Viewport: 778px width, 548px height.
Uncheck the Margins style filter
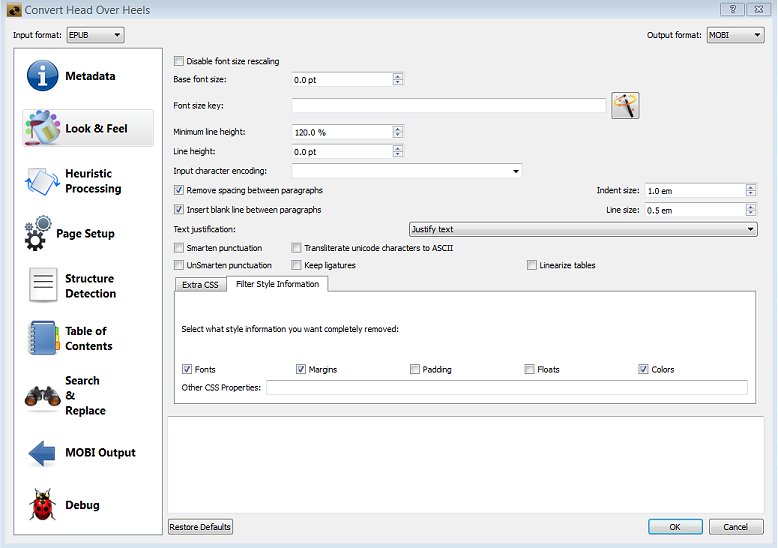(301, 369)
